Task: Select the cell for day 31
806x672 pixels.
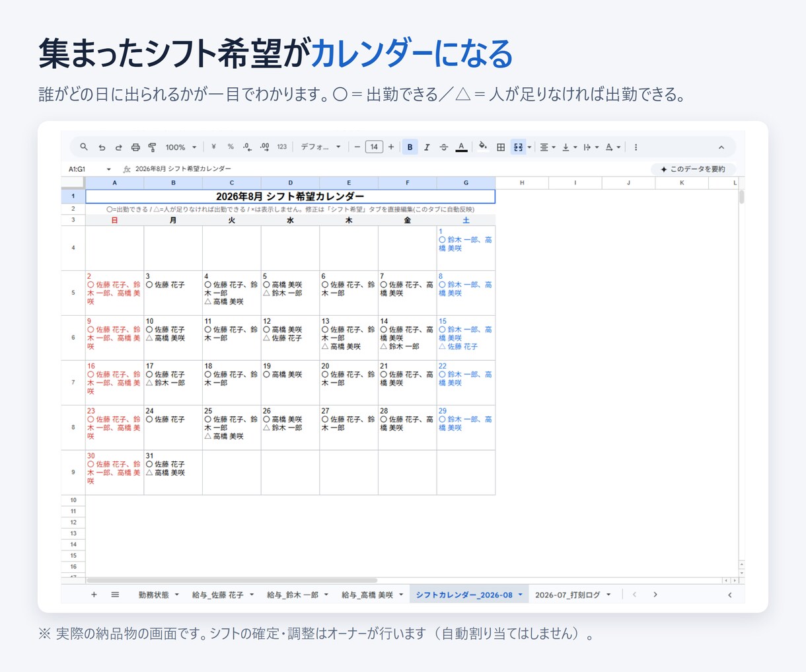Action: coord(173,472)
